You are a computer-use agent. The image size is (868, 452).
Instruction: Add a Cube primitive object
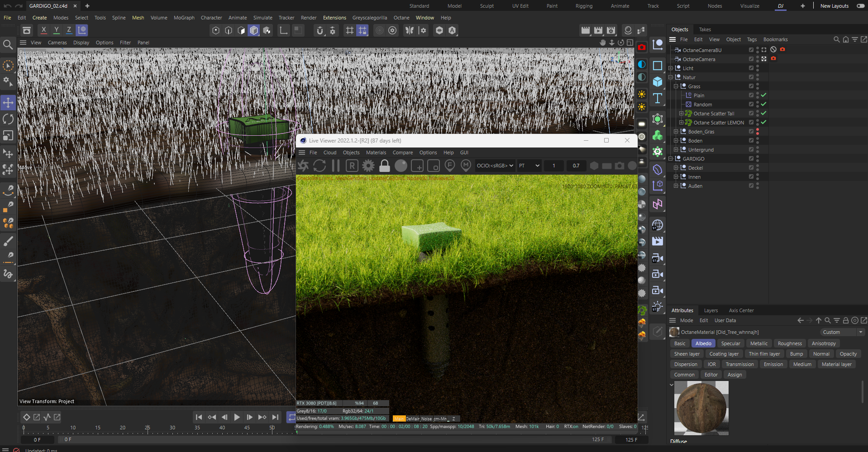[x=658, y=82]
